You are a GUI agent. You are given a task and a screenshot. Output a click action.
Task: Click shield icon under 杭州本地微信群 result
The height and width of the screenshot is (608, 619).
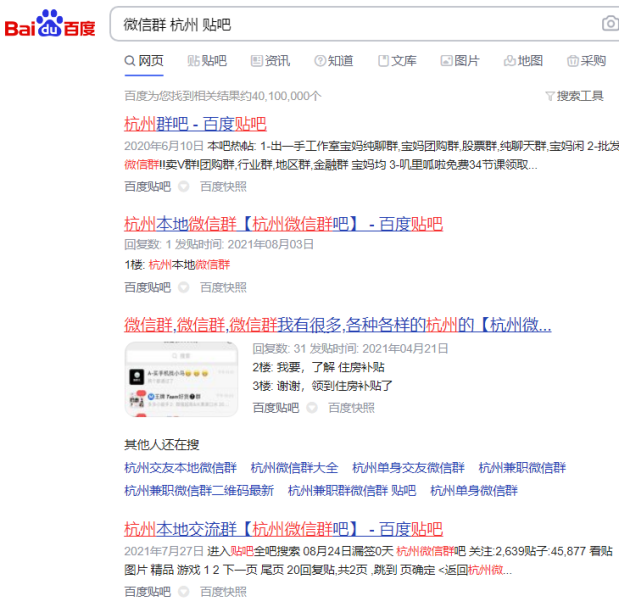tap(184, 287)
